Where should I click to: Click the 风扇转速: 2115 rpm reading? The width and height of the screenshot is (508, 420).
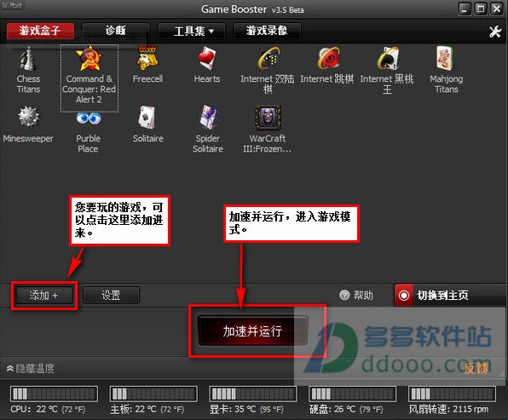448,409
